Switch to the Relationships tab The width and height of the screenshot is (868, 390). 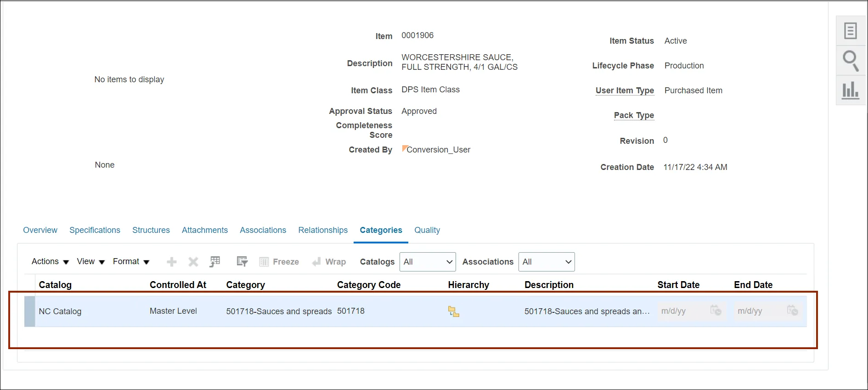(x=323, y=230)
